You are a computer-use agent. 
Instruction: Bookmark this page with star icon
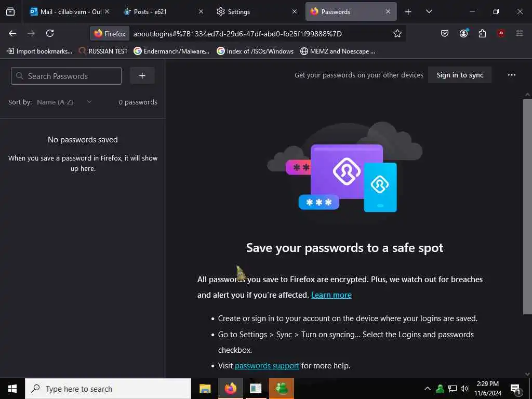tap(397, 33)
